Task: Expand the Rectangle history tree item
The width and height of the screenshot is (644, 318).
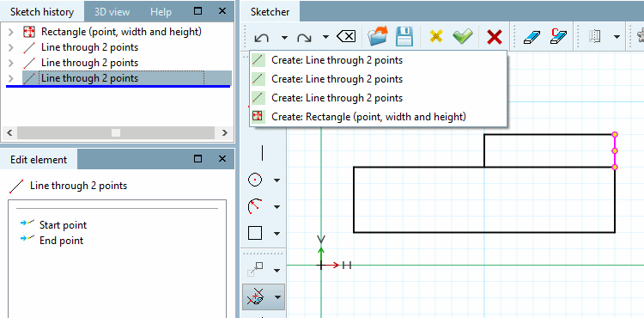Action: [11, 32]
